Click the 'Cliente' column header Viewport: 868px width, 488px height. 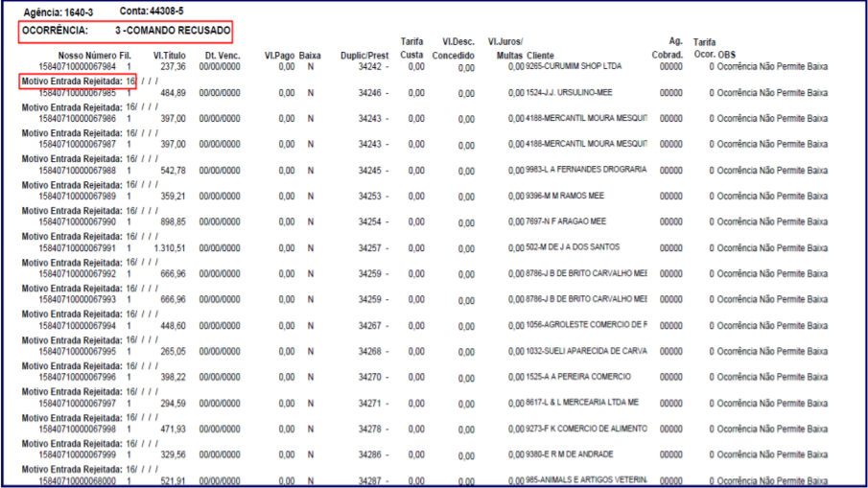[x=540, y=56]
